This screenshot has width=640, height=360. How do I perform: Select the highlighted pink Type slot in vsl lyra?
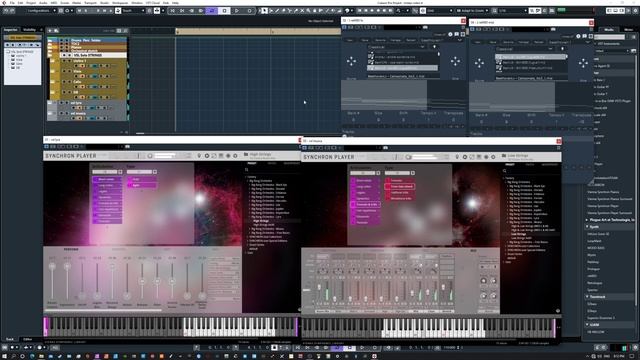tap(142, 185)
